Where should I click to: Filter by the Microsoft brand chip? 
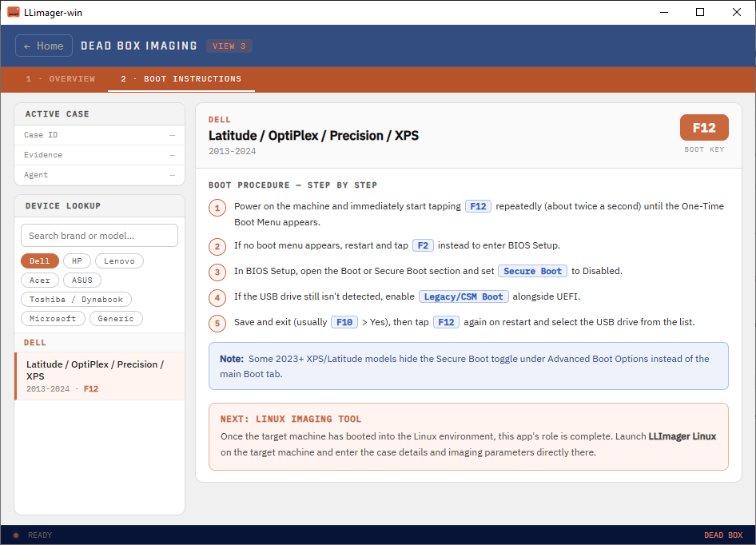pyautogui.click(x=53, y=319)
